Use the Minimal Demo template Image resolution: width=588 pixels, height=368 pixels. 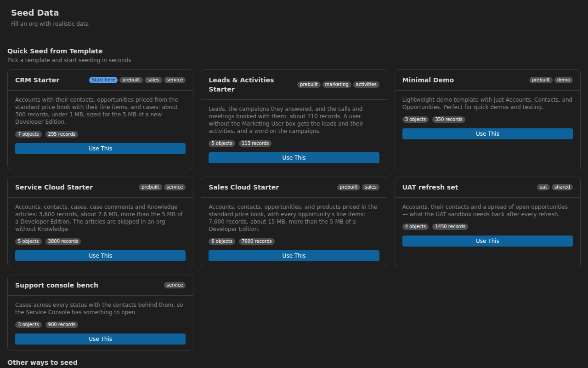[x=487, y=134]
